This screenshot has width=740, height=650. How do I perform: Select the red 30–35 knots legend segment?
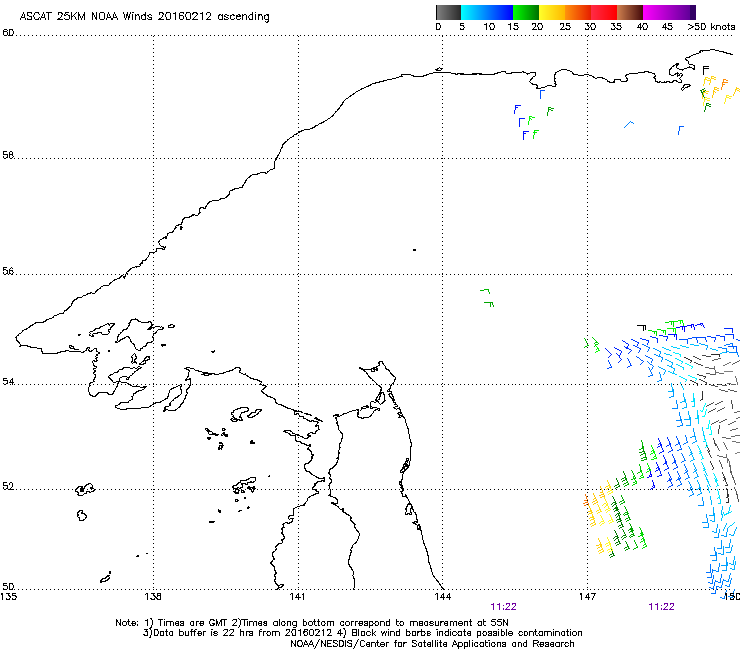coord(604,12)
